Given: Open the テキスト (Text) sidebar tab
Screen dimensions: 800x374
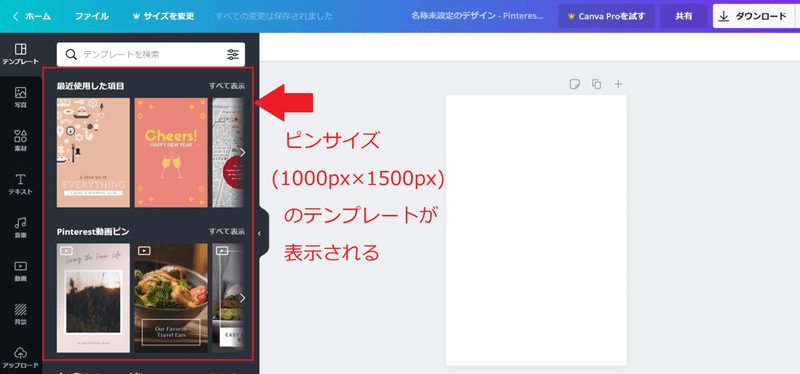Looking at the screenshot, I should coord(20,184).
